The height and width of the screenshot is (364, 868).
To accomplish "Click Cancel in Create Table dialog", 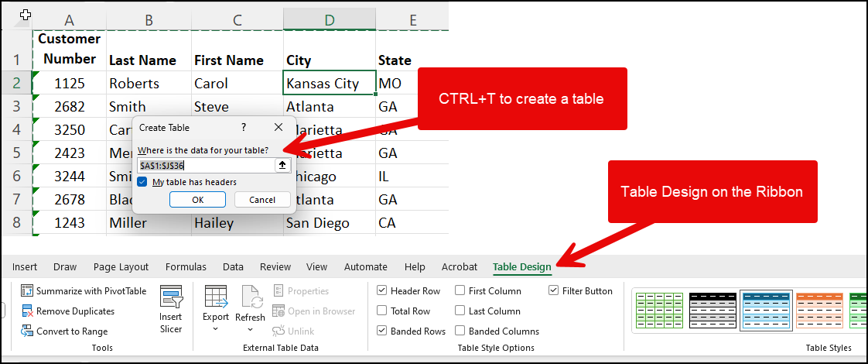I will (262, 200).
